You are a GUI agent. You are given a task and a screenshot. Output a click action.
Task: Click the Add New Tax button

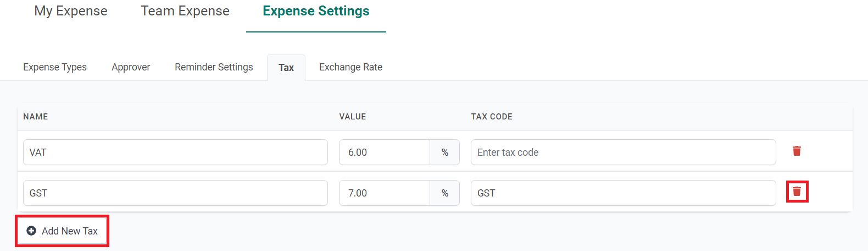point(62,231)
